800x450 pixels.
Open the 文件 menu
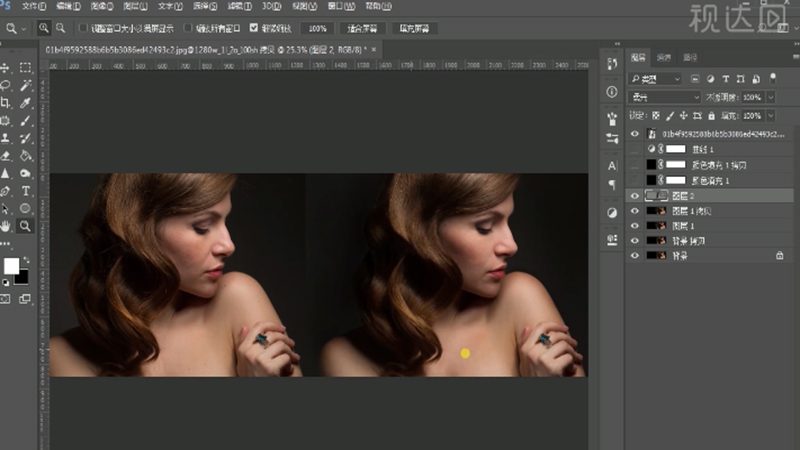34,6
